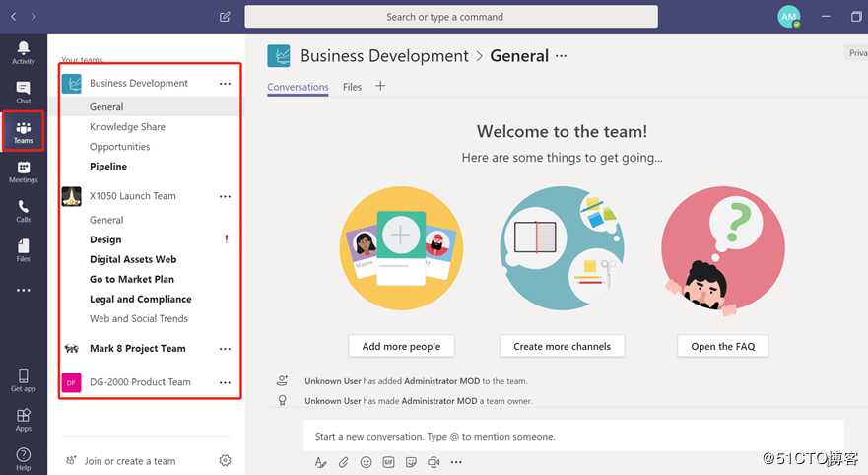Viewport: 868px width, 475px height.
Task: Click the Business Development breadcrumb title
Action: click(384, 56)
